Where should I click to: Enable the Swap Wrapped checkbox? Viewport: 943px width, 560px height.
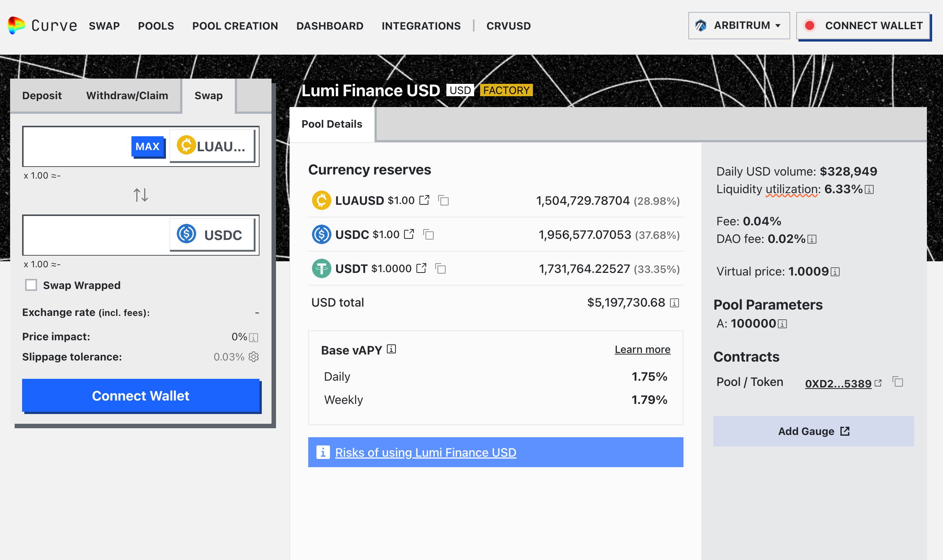(x=31, y=285)
